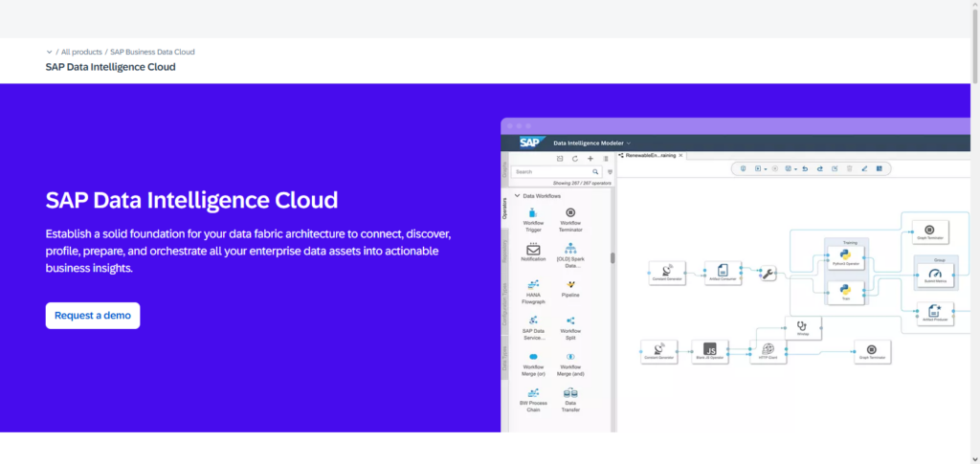Image resolution: width=980 pixels, height=464 pixels.
Task: Close the RenewableEn...raining tab
Action: [680, 155]
